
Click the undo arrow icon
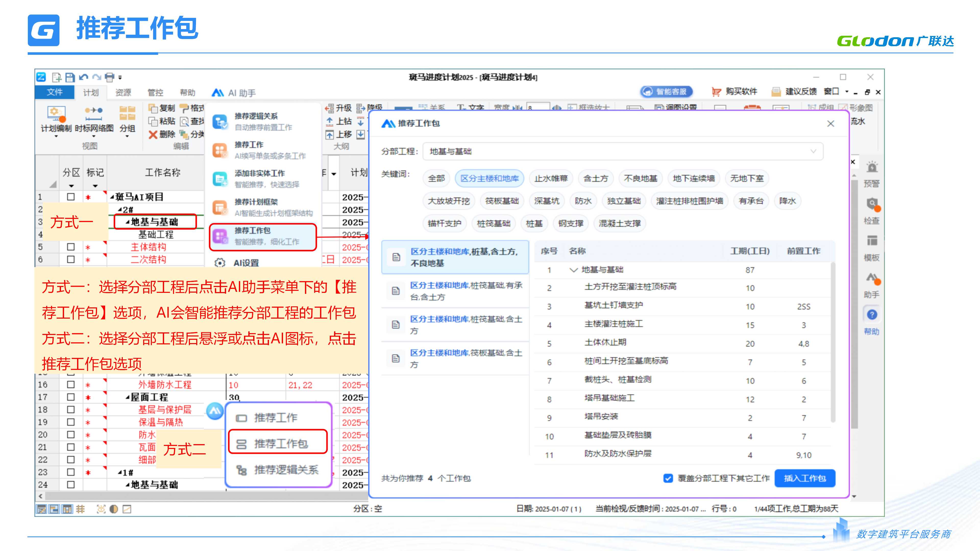click(83, 78)
